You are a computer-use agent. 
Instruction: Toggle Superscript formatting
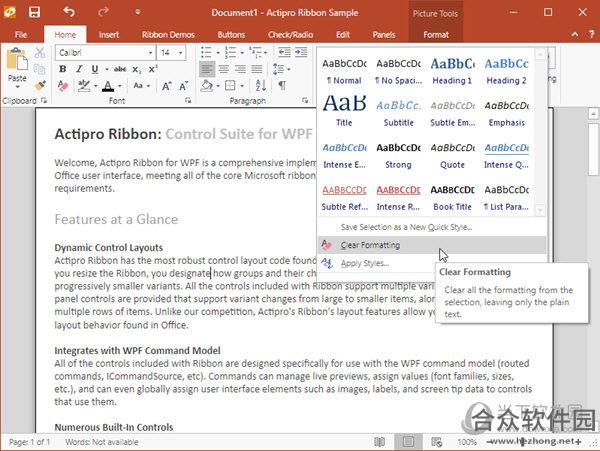click(153, 69)
